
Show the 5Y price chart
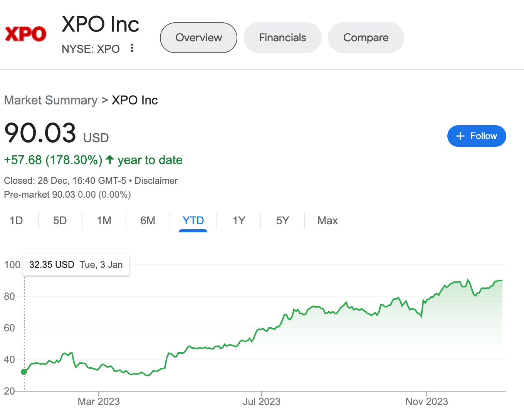[282, 221]
